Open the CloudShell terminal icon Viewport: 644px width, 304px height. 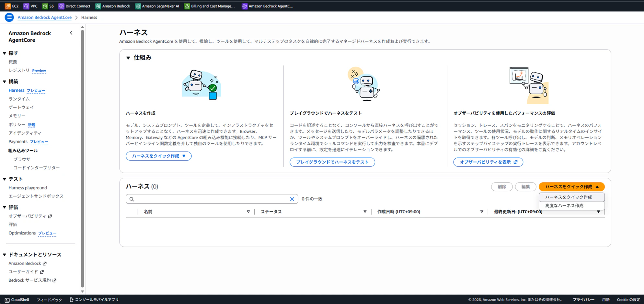tap(7, 300)
